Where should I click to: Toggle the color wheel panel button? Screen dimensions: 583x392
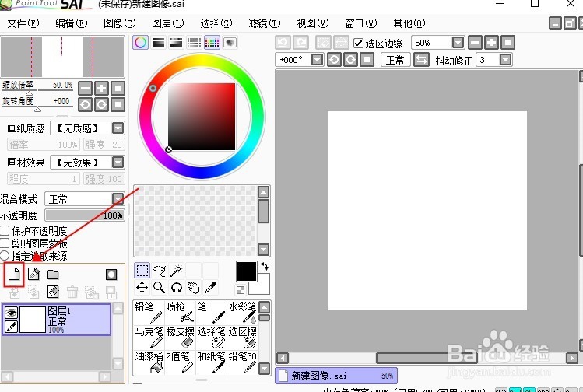[141, 42]
